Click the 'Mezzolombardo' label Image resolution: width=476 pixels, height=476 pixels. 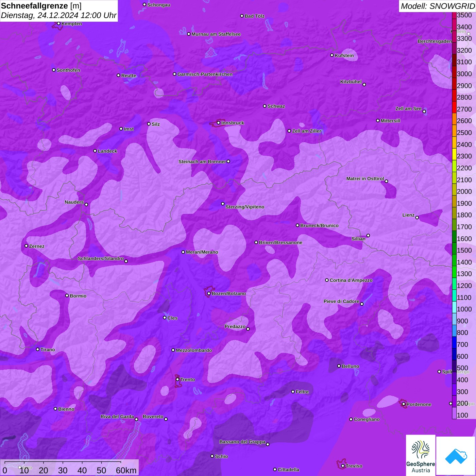[x=194, y=350]
